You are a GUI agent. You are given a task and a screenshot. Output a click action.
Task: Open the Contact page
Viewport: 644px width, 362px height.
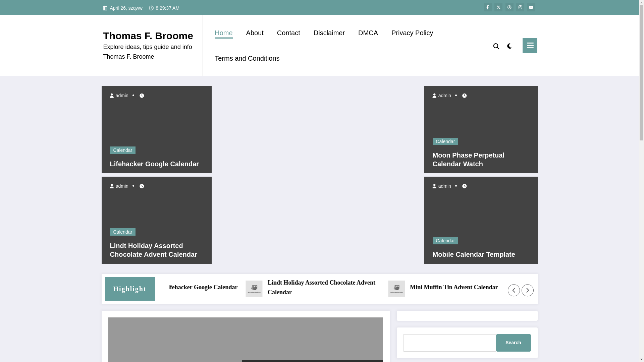[x=288, y=33]
